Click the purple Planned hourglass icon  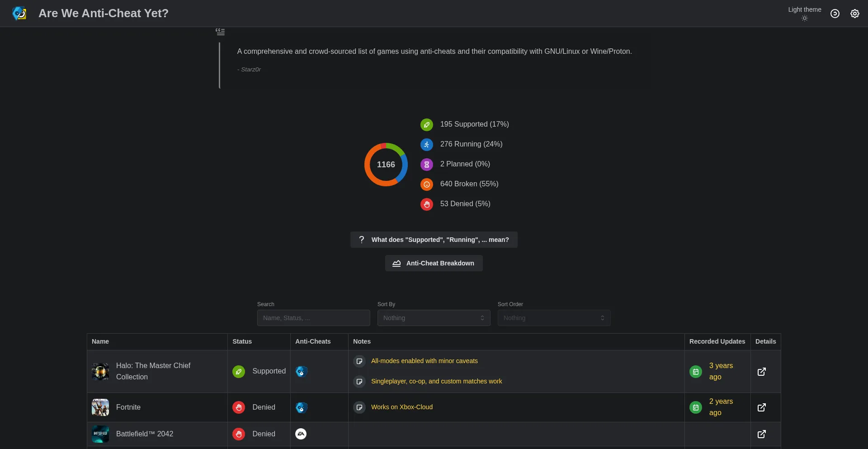coord(427,165)
